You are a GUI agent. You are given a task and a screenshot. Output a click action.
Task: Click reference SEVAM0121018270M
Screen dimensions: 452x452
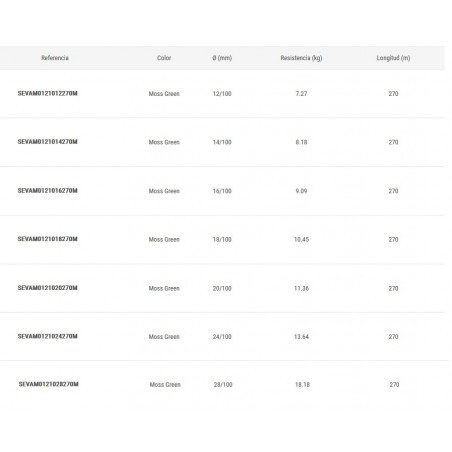point(48,239)
